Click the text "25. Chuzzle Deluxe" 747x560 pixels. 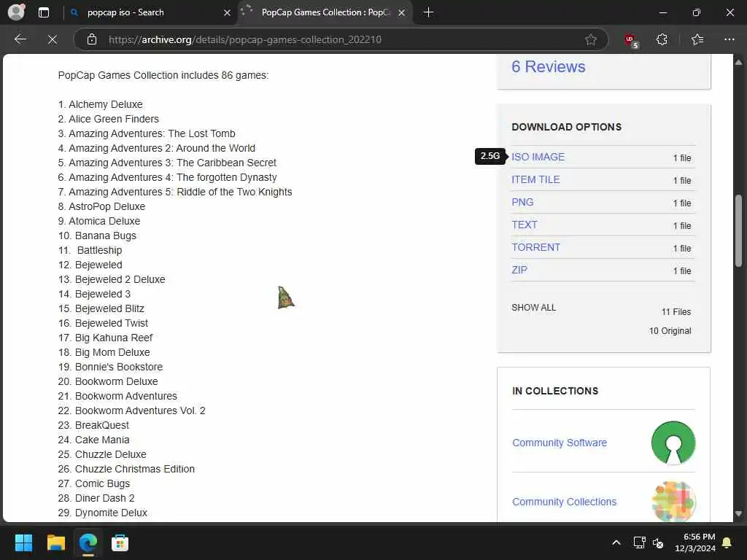102,454
